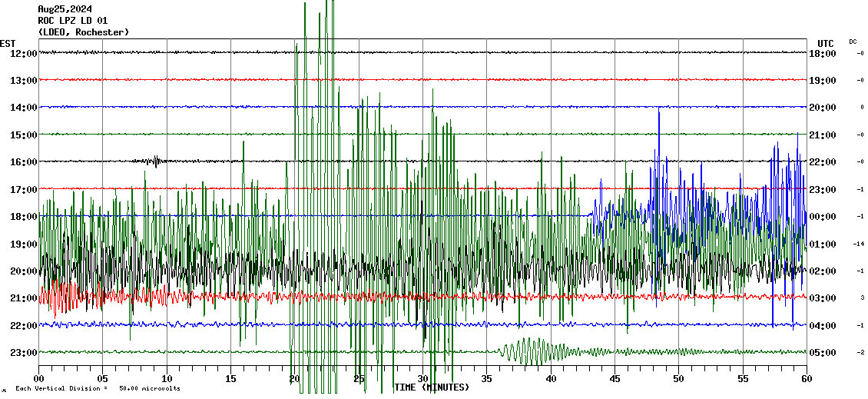
Task: Click the 01:00 UTC time label
Action: [x=823, y=244]
